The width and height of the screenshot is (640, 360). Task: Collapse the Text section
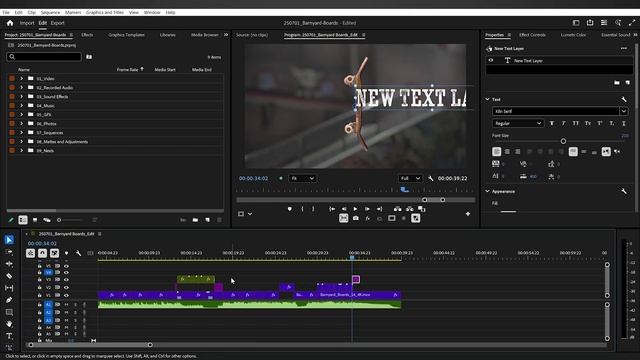pyautogui.click(x=487, y=99)
